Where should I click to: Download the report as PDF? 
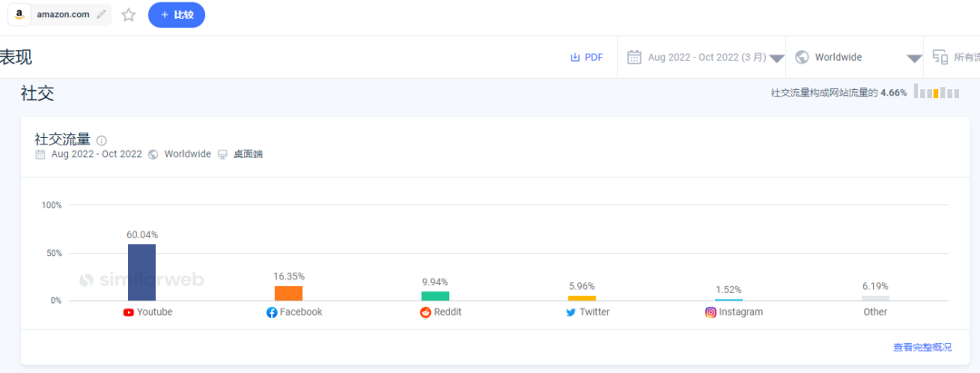[586, 57]
